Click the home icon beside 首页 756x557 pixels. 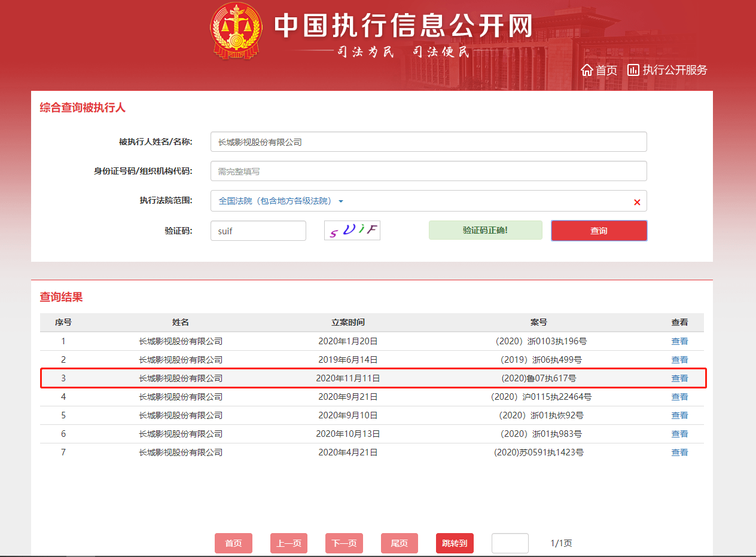click(x=587, y=69)
